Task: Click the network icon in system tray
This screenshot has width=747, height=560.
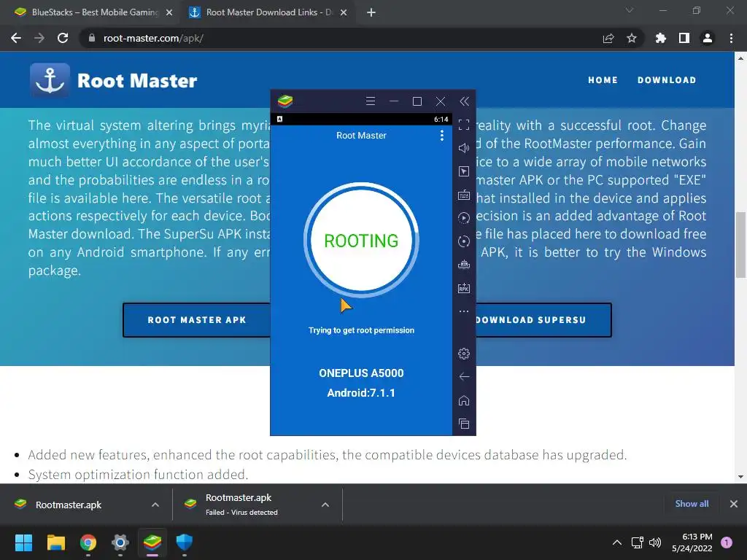Action: (637, 542)
